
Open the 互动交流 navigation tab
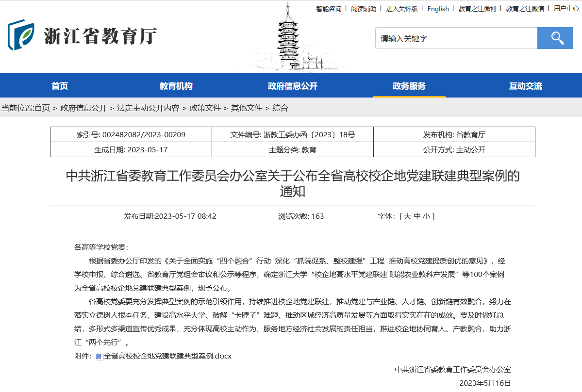pos(526,86)
